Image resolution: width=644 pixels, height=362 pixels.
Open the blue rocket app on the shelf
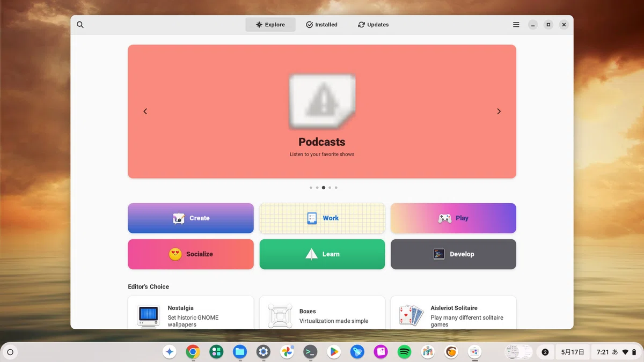pyautogui.click(x=357, y=352)
